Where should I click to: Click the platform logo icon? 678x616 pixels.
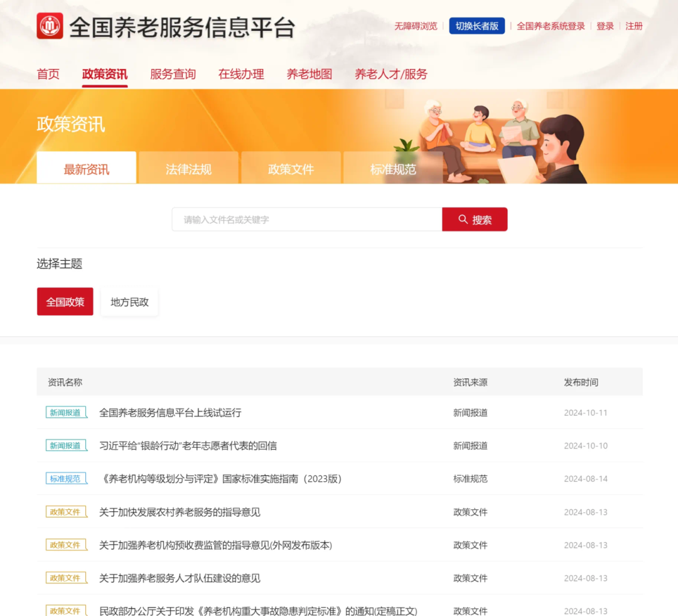coord(50,26)
